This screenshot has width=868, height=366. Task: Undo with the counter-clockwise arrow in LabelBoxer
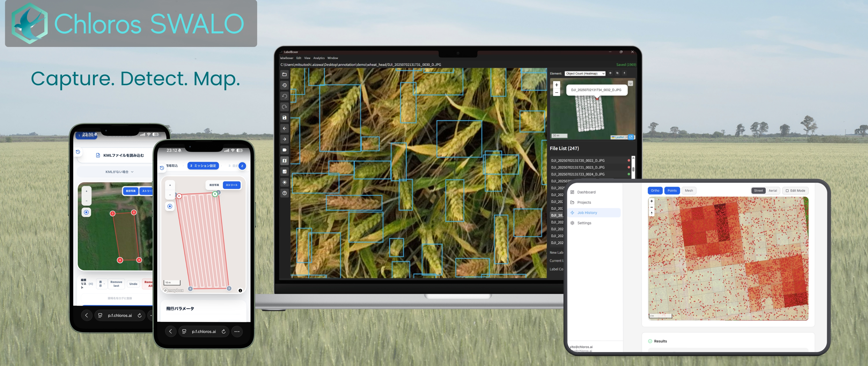click(284, 96)
